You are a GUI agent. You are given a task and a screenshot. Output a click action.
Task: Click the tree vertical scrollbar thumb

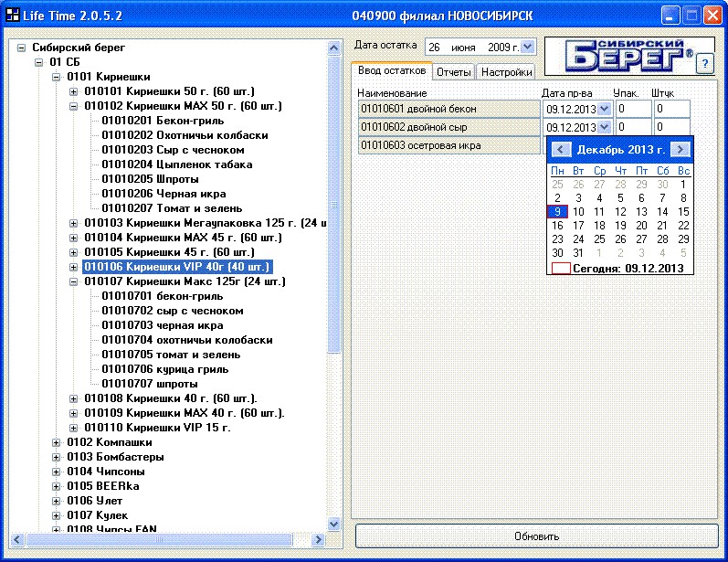pyautogui.click(x=333, y=205)
